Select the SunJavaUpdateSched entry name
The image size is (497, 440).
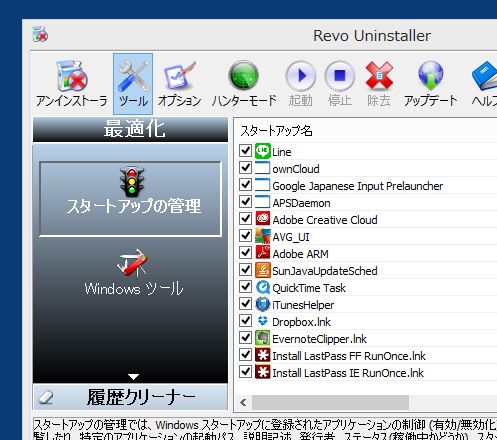point(325,271)
